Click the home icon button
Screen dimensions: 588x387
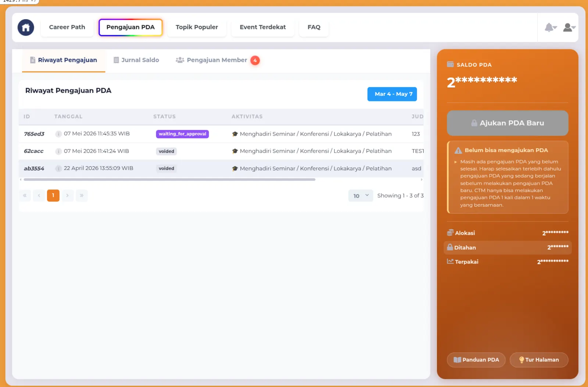tap(26, 27)
